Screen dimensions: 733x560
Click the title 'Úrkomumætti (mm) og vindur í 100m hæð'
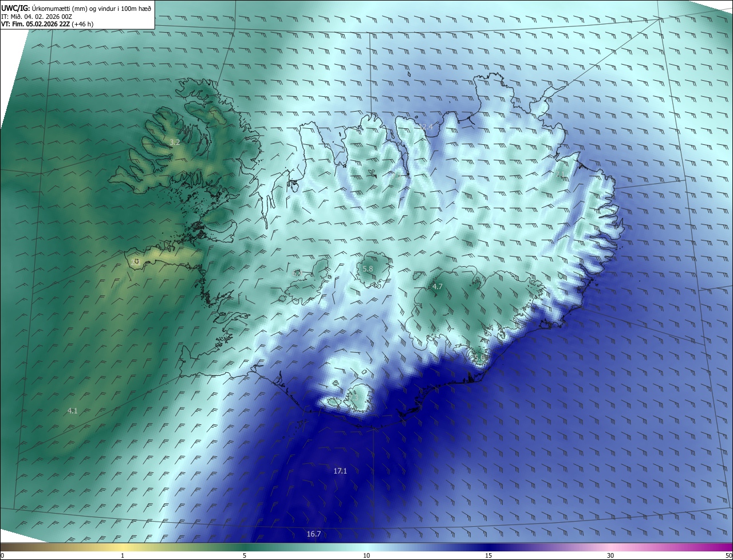point(90,8)
